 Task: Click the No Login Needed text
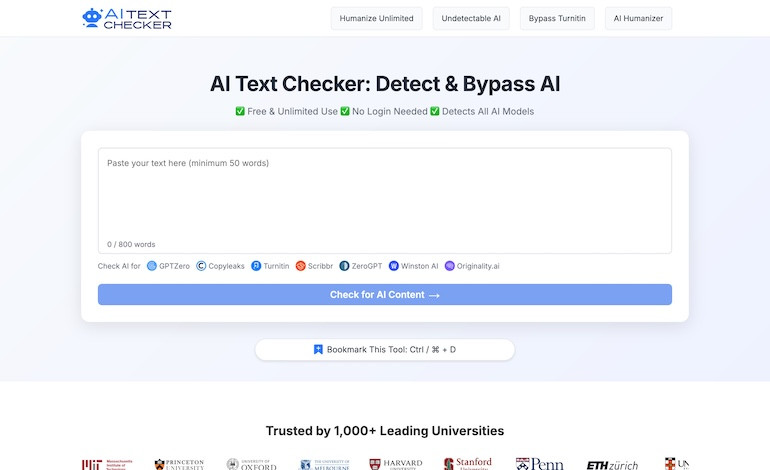pos(390,111)
